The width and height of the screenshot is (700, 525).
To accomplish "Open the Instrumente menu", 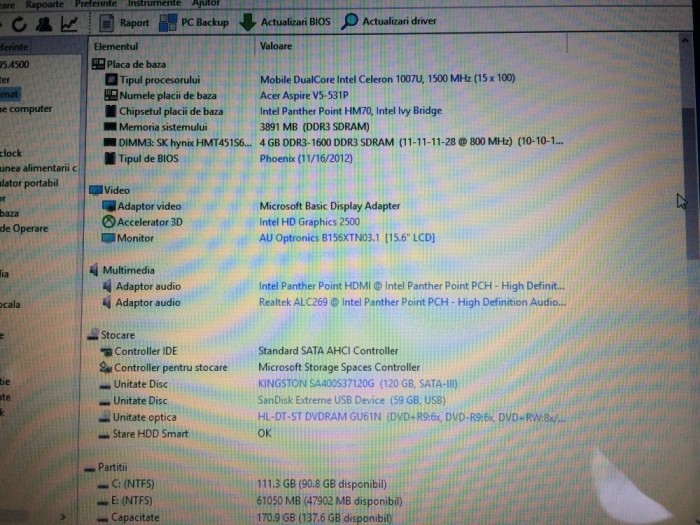I will click(x=154, y=3).
